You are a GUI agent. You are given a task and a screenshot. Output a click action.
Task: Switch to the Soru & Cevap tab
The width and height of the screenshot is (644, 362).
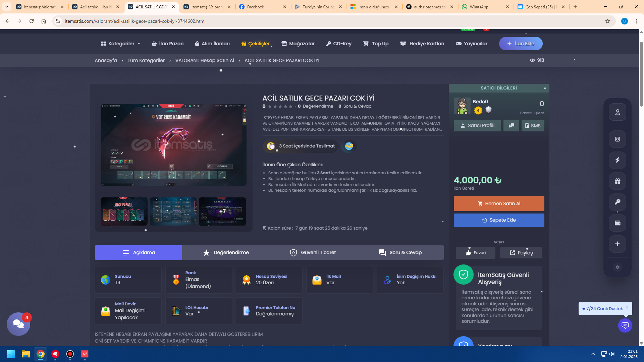(x=400, y=253)
